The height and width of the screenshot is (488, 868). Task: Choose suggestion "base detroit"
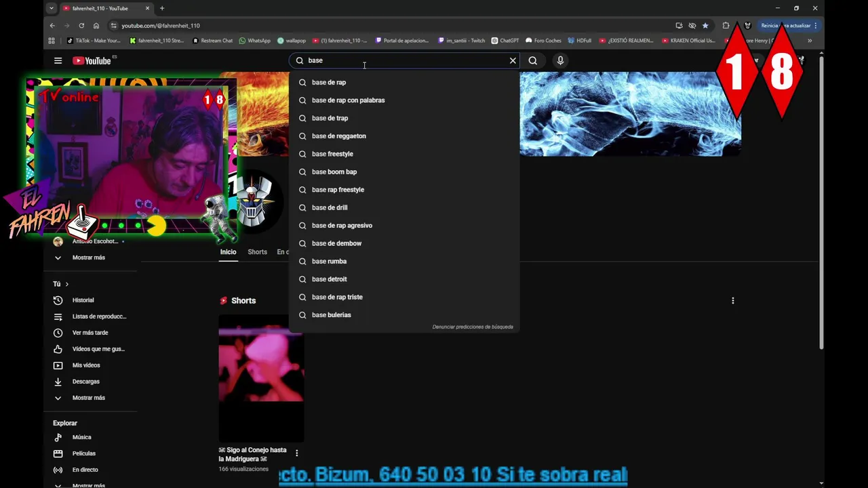(x=404, y=279)
